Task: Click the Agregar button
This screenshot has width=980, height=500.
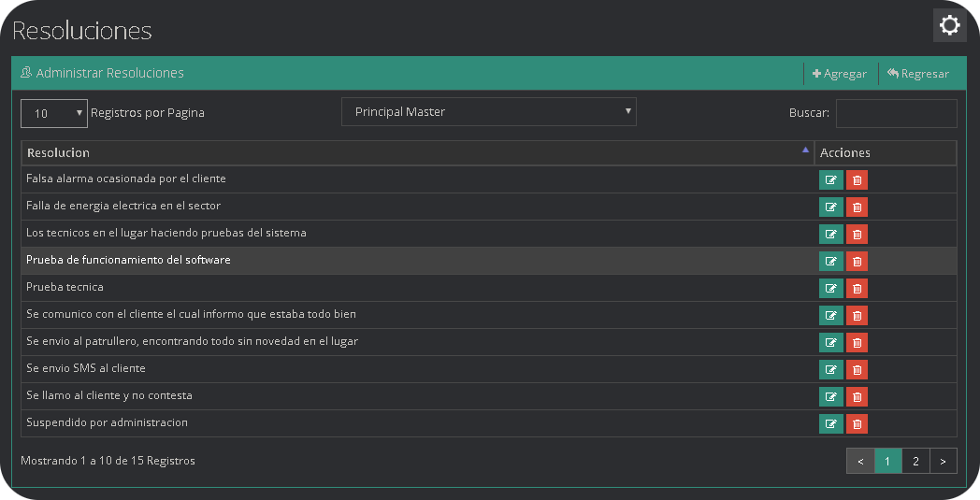Action: tap(840, 74)
